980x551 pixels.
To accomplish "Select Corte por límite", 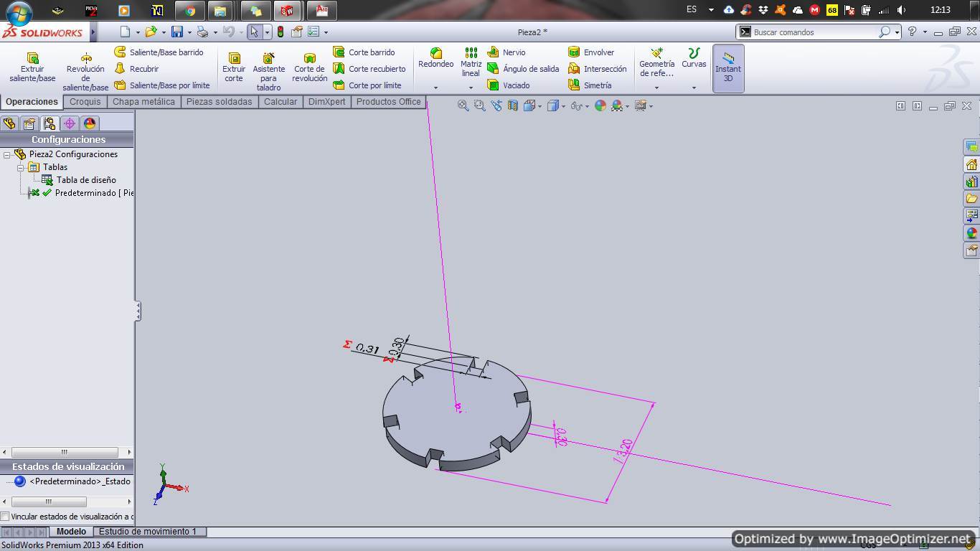I will (x=367, y=85).
